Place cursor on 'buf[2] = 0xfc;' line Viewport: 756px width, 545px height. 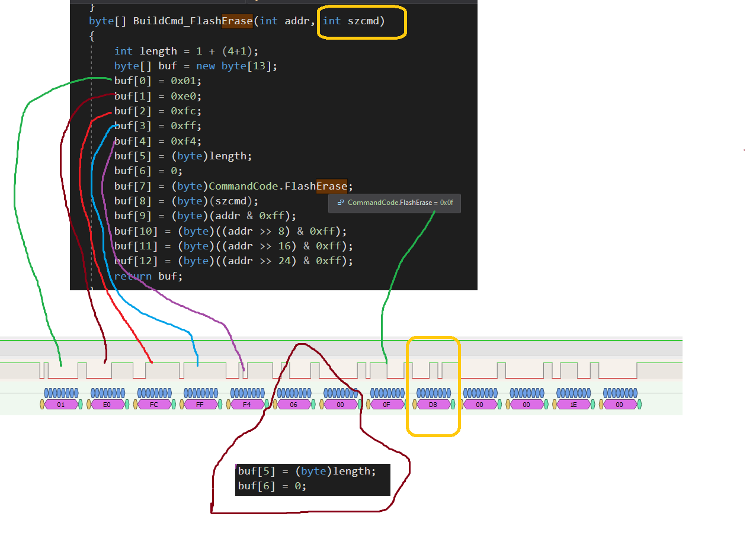click(158, 111)
